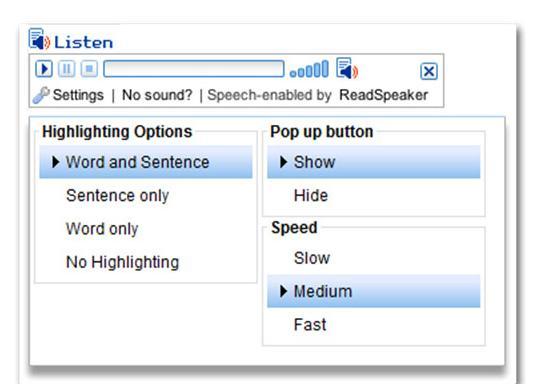Click the Play button in the player
The width and height of the screenshot is (543, 384).
click(x=44, y=69)
